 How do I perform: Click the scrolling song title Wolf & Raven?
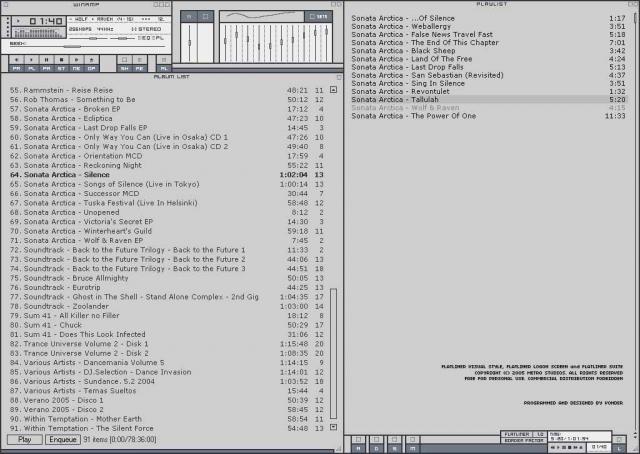click(x=117, y=19)
